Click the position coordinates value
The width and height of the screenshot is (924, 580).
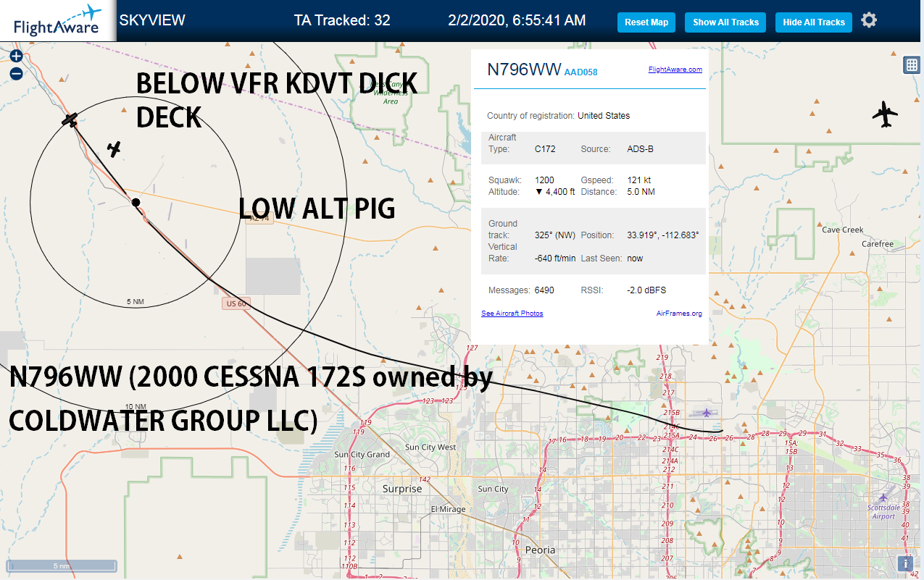click(x=662, y=235)
